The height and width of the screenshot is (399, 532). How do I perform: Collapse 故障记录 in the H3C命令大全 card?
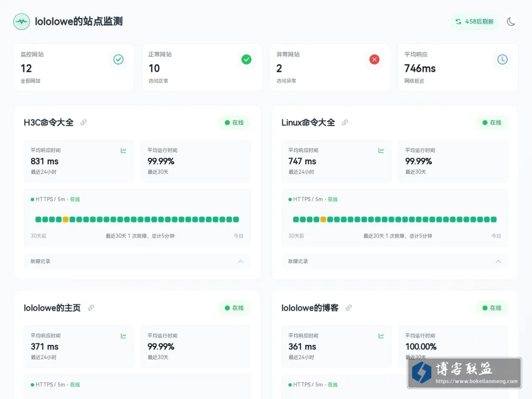137,261
